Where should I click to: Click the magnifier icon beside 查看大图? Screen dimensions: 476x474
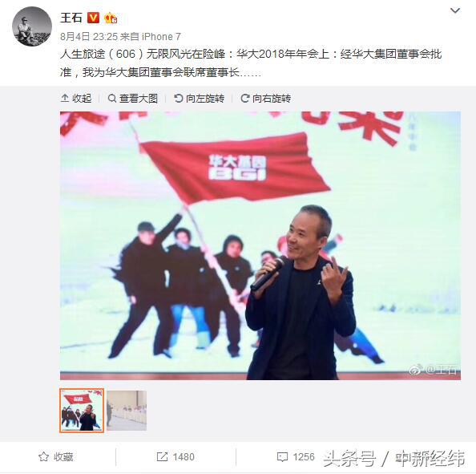click(112, 99)
